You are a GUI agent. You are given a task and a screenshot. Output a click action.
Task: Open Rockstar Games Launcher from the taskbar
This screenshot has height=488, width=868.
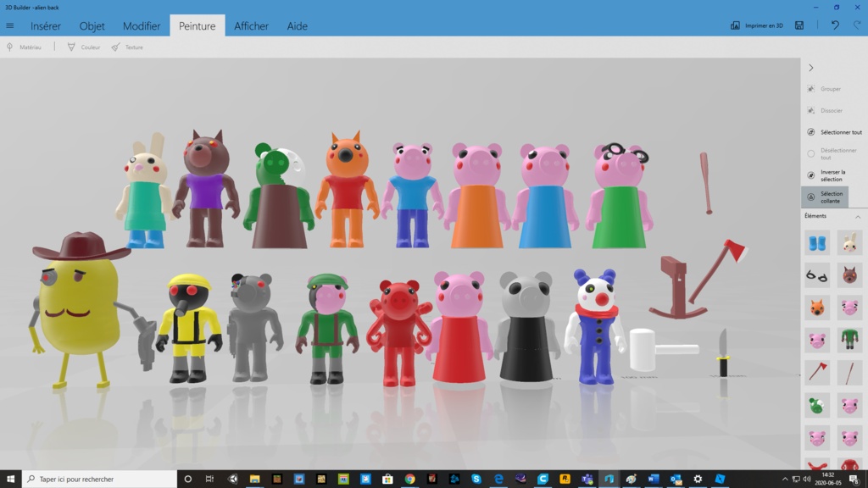click(565, 479)
